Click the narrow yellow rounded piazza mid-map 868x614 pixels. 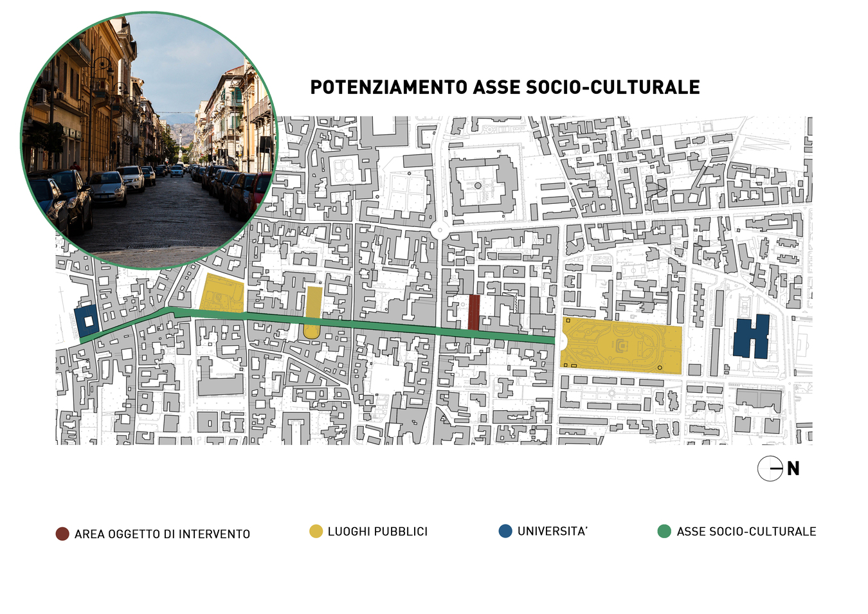(x=313, y=312)
